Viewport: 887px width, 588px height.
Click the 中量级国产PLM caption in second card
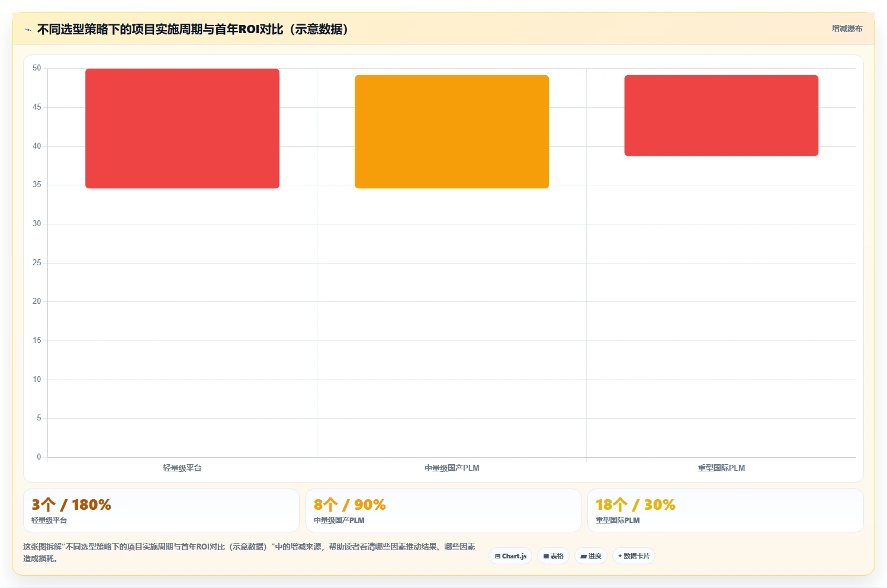[x=339, y=520]
